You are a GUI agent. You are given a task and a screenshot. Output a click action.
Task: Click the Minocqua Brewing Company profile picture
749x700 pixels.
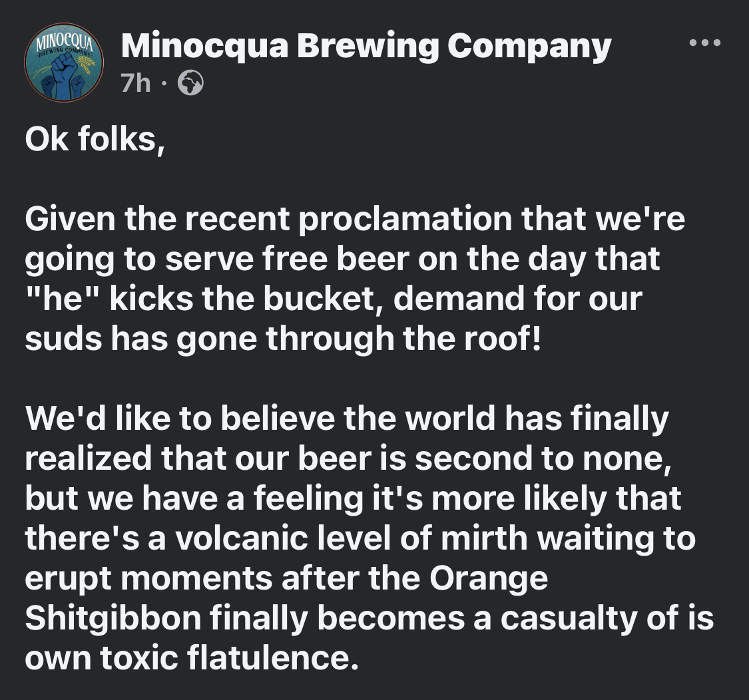64,64
